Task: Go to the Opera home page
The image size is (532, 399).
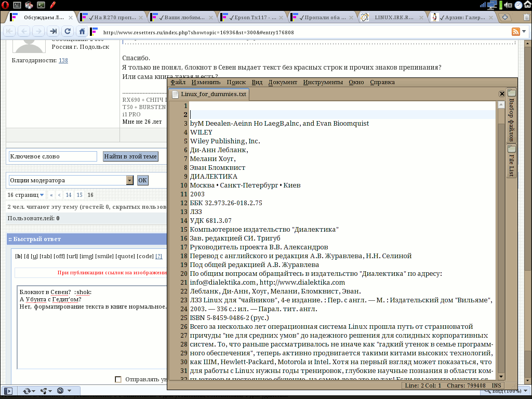Action: [x=82, y=32]
